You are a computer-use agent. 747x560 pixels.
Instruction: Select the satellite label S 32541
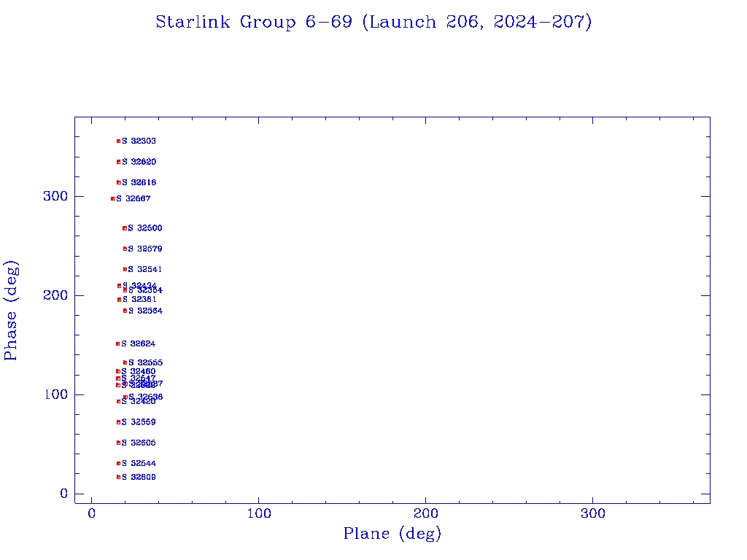tap(145, 270)
